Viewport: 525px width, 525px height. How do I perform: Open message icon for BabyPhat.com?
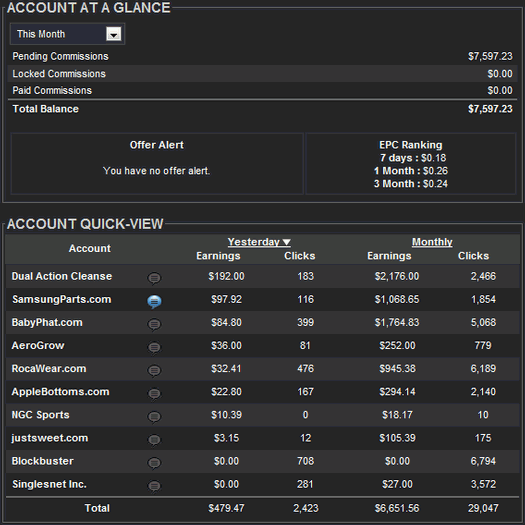point(154,324)
